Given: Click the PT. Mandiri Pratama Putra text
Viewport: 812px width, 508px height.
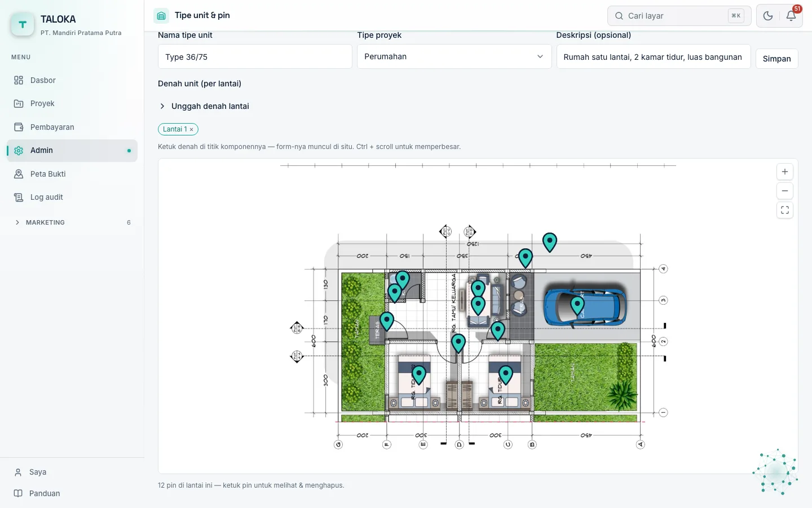Looking at the screenshot, I should [81, 33].
